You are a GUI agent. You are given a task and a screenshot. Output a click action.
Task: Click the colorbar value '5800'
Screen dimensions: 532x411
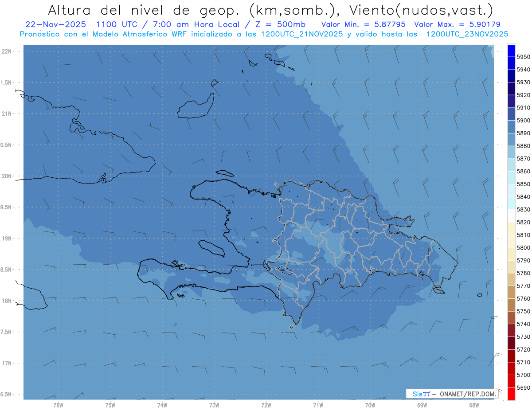pyautogui.click(x=523, y=247)
